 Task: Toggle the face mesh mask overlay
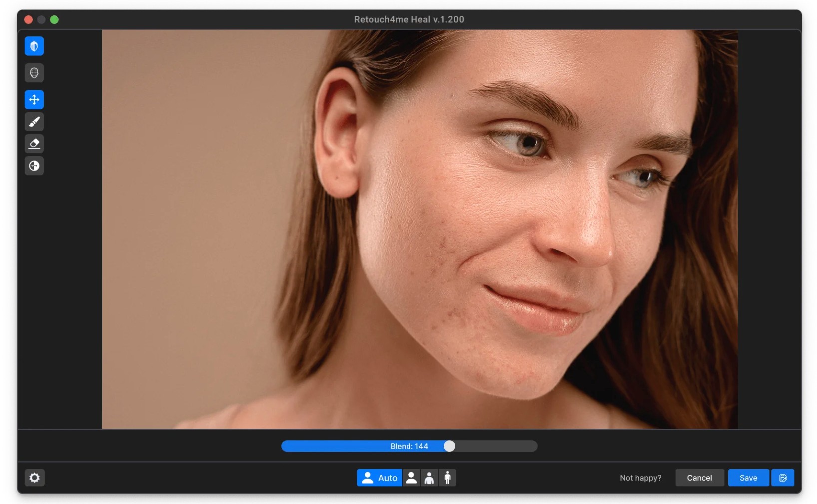click(x=34, y=73)
